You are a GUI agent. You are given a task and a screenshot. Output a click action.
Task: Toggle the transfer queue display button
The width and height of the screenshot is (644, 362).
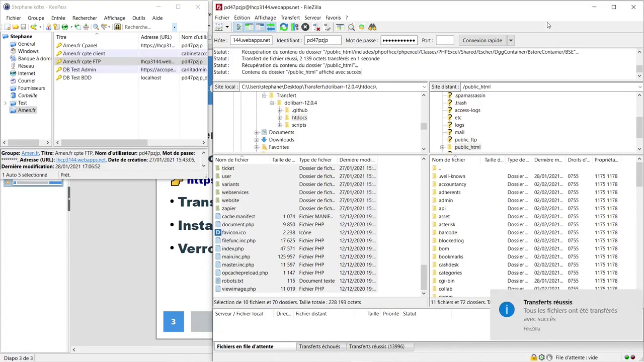tap(271, 27)
